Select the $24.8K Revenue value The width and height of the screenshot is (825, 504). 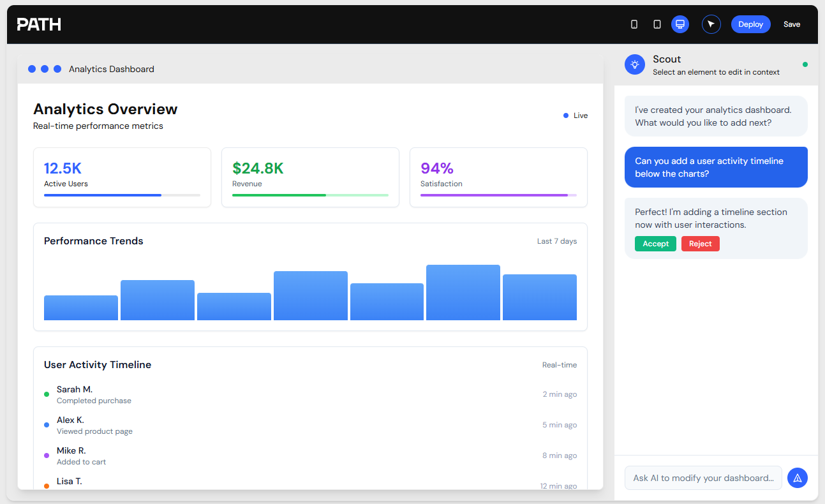click(258, 168)
